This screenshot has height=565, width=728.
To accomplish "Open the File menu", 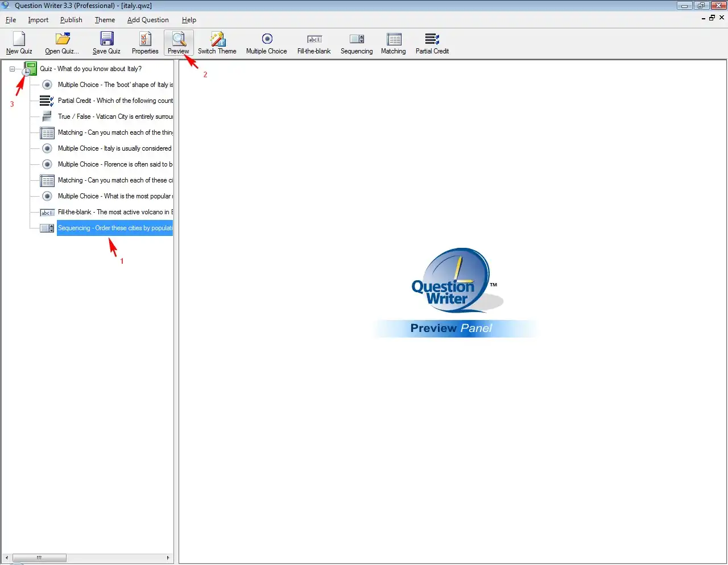I will [11, 20].
